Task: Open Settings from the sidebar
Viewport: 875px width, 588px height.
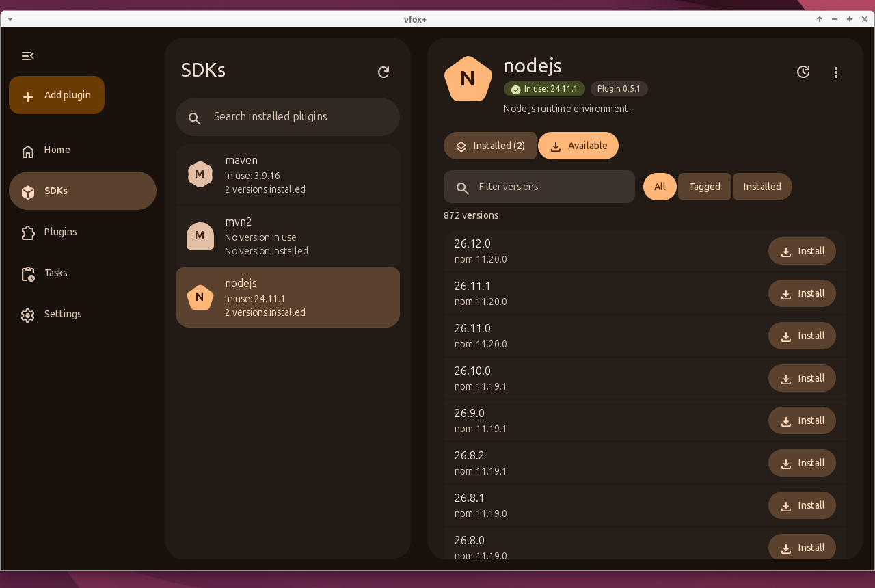Action: [x=83, y=314]
